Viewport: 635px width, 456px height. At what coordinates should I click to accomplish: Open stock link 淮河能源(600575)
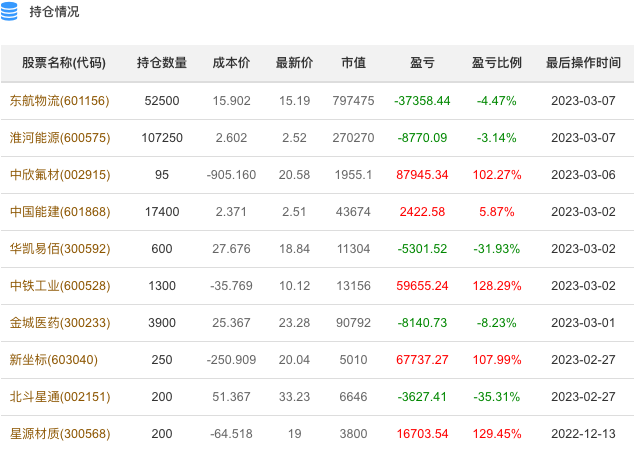point(60,138)
